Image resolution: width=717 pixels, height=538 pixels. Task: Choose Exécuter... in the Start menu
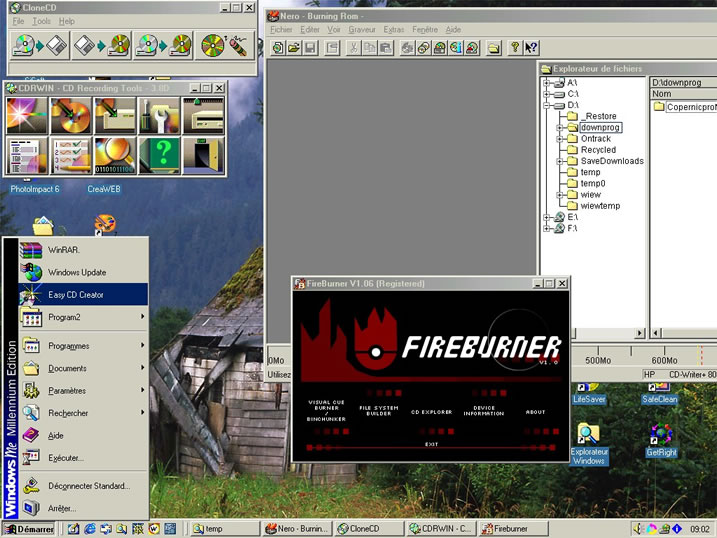coord(83,458)
